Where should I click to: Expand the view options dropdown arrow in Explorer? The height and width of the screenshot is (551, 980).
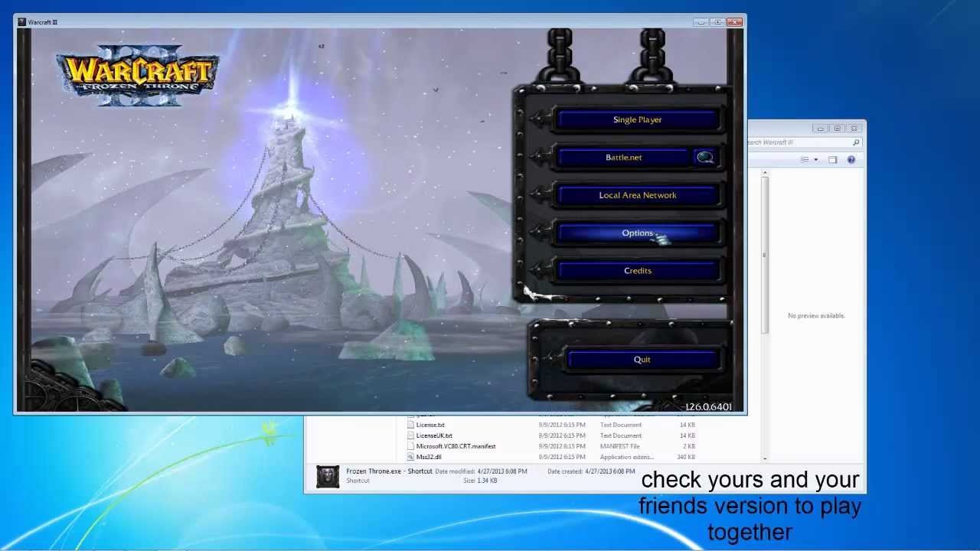pos(816,160)
